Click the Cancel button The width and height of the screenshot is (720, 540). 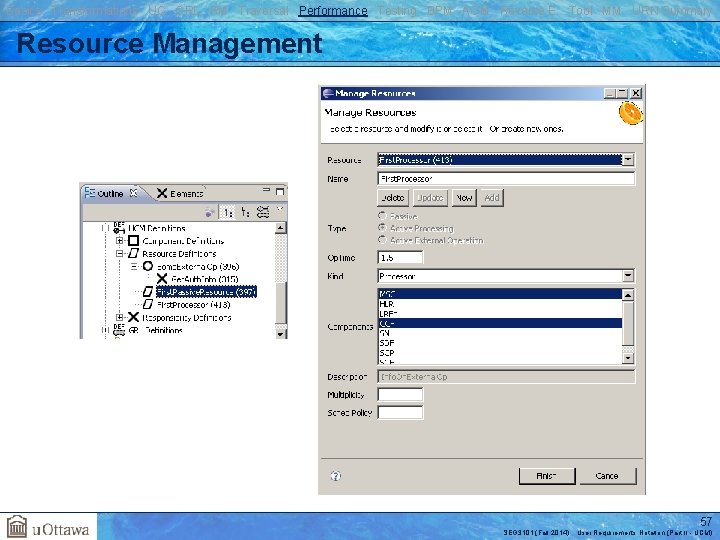tap(608, 476)
